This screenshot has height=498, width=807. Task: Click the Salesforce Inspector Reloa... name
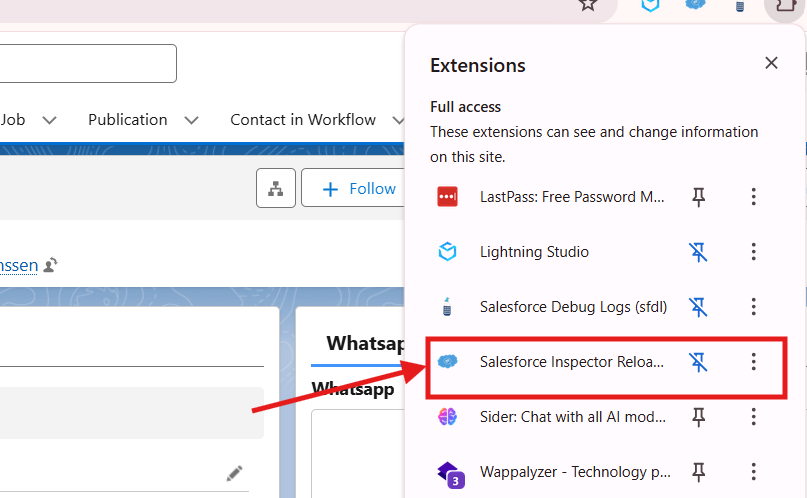pos(571,362)
